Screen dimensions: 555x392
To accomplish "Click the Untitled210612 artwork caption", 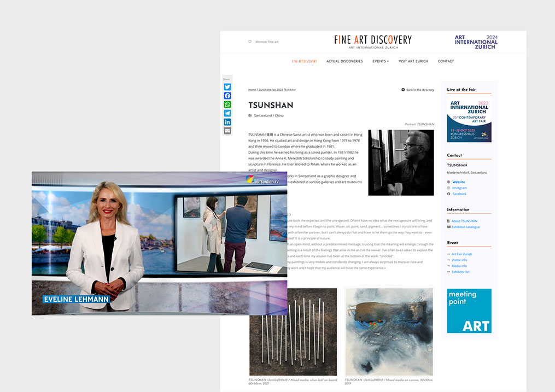I will point(293,382).
